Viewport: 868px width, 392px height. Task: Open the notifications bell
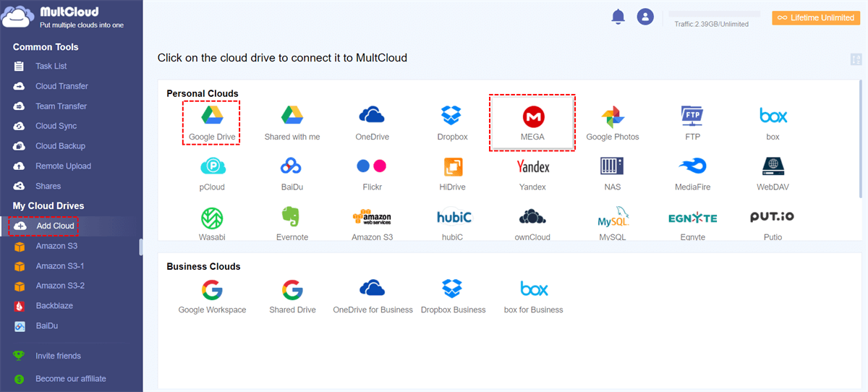point(618,17)
